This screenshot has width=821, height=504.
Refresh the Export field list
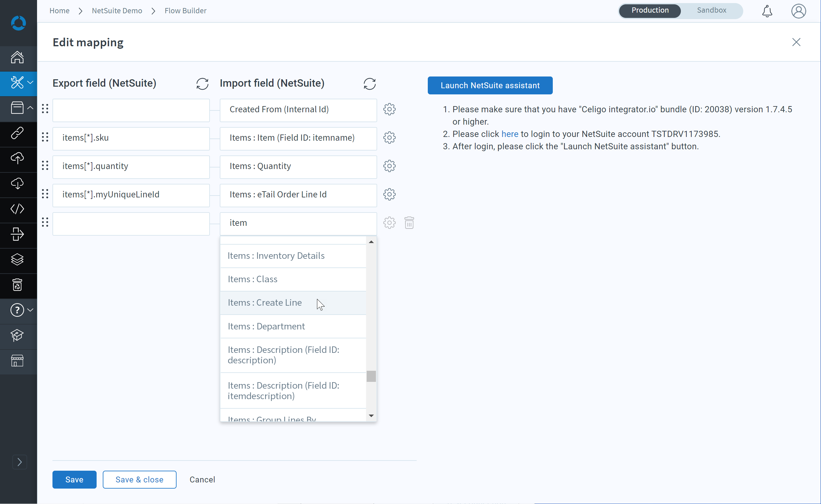coord(202,84)
